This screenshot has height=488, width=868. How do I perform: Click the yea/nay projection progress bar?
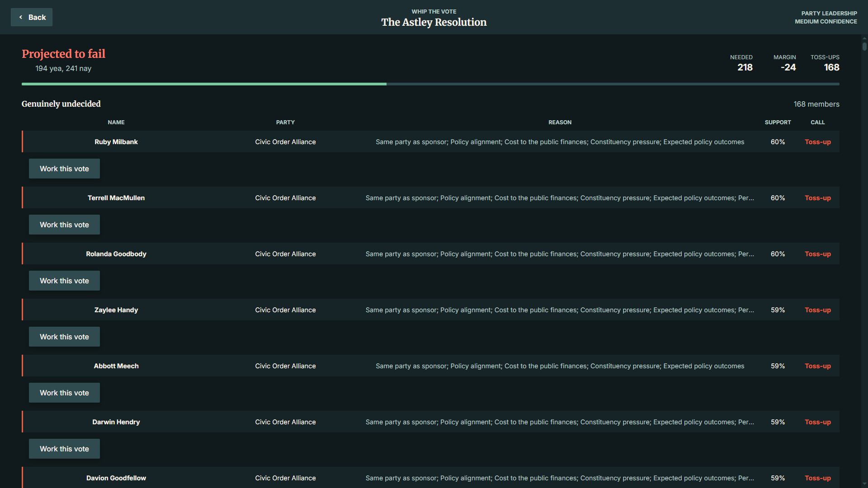click(430, 84)
